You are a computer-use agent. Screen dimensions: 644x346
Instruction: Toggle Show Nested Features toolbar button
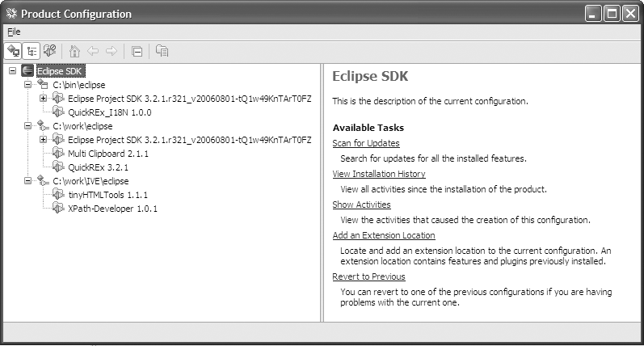[x=32, y=51]
